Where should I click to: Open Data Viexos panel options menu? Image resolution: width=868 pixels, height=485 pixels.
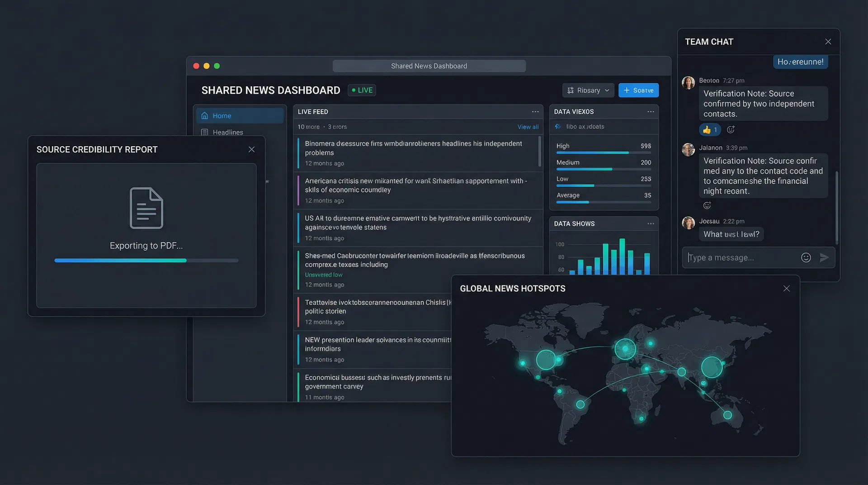click(651, 112)
